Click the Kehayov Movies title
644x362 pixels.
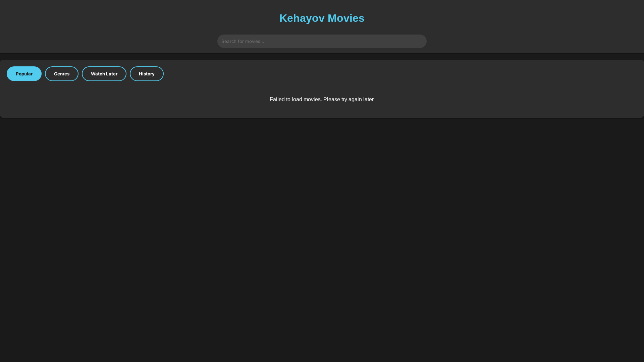click(322, 18)
